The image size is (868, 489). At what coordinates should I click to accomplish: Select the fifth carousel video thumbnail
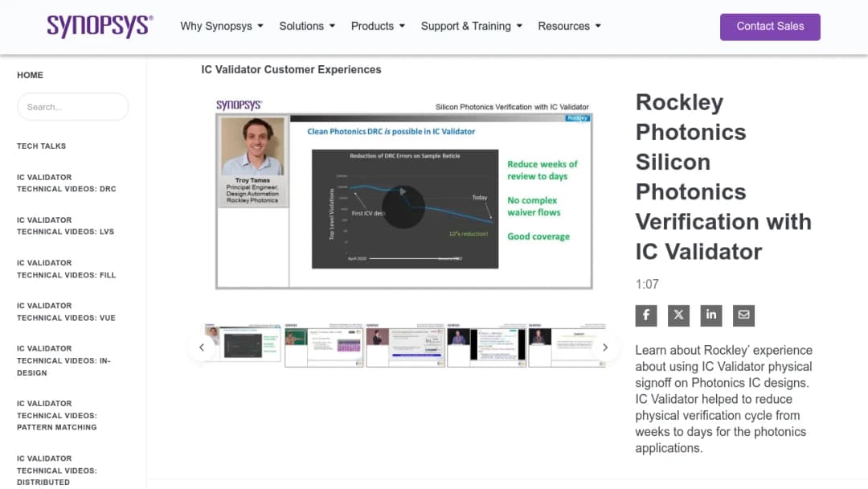[567, 345]
